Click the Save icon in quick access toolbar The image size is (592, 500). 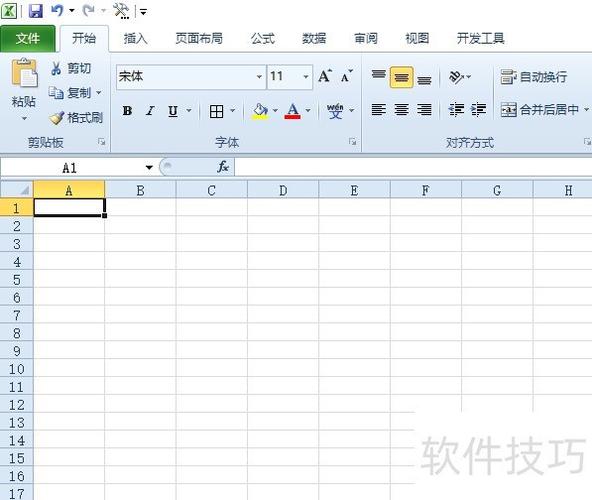pos(36,11)
